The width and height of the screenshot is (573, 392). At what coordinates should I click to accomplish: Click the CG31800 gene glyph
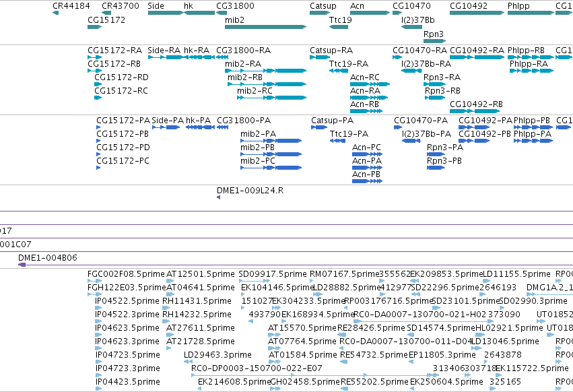tap(222, 13)
